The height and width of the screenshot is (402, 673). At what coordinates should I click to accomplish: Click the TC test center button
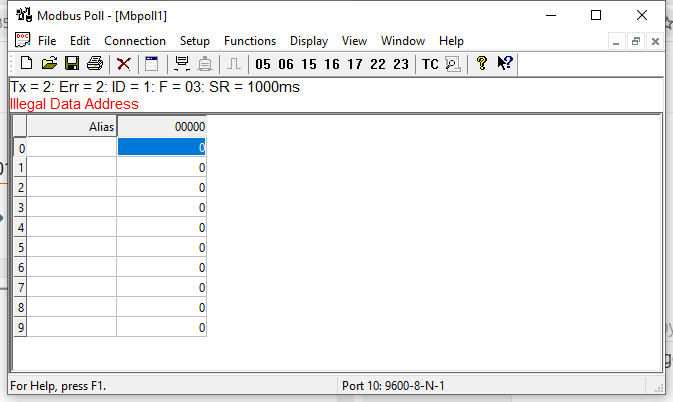click(430, 64)
